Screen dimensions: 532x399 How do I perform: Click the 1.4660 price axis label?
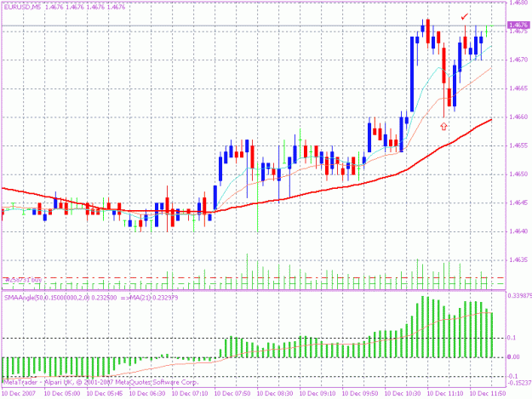(x=518, y=117)
